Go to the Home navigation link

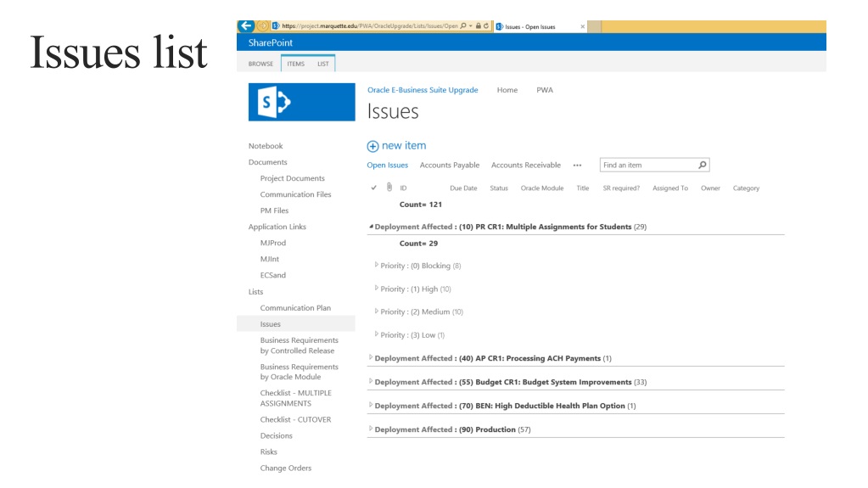click(x=507, y=90)
